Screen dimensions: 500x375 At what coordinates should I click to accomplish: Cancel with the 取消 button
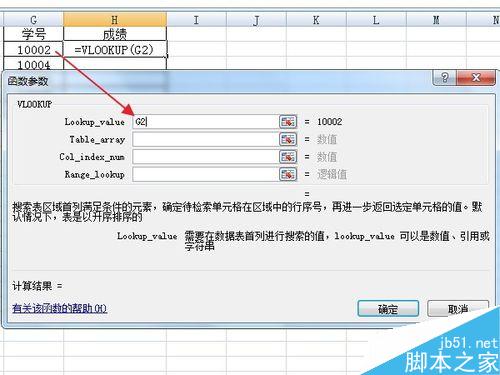(x=458, y=309)
